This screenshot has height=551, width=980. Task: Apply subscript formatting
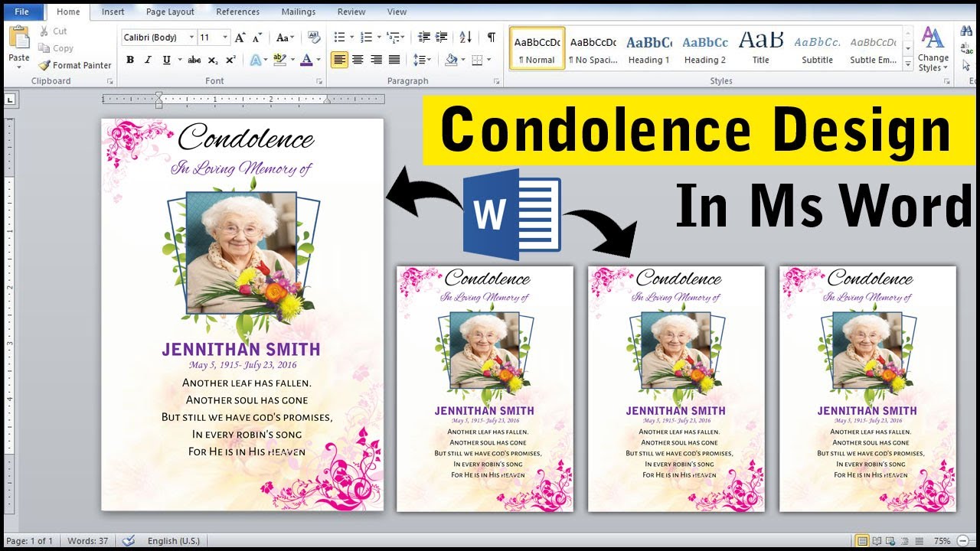(x=213, y=60)
